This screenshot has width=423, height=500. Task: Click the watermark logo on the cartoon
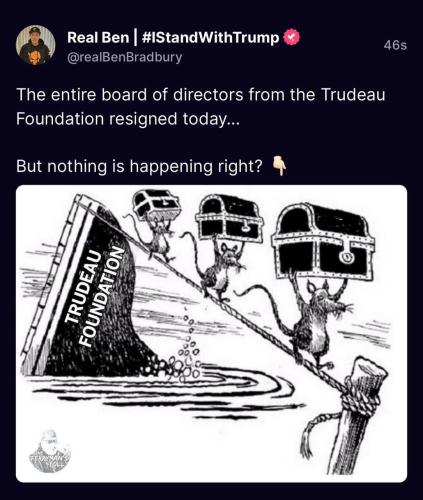(53, 451)
